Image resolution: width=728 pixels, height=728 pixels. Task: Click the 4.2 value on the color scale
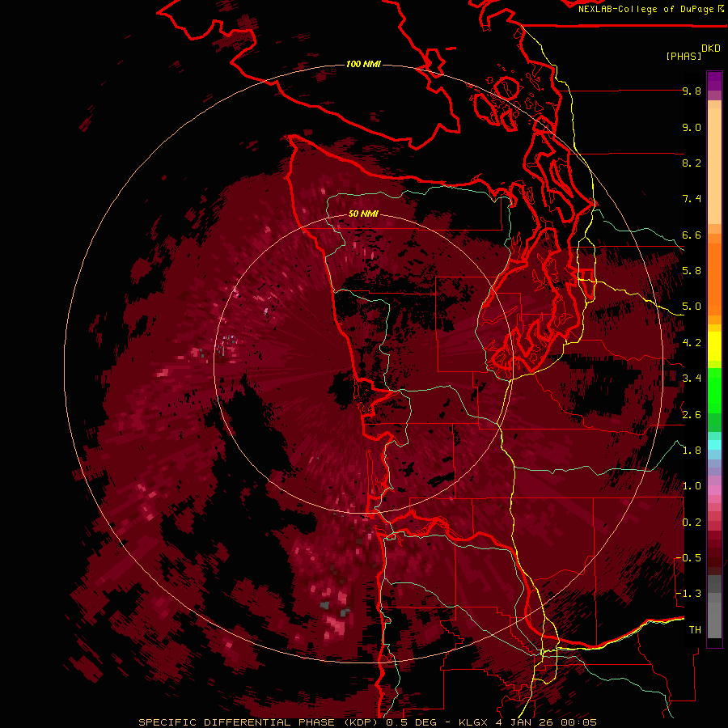pos(692,343)
